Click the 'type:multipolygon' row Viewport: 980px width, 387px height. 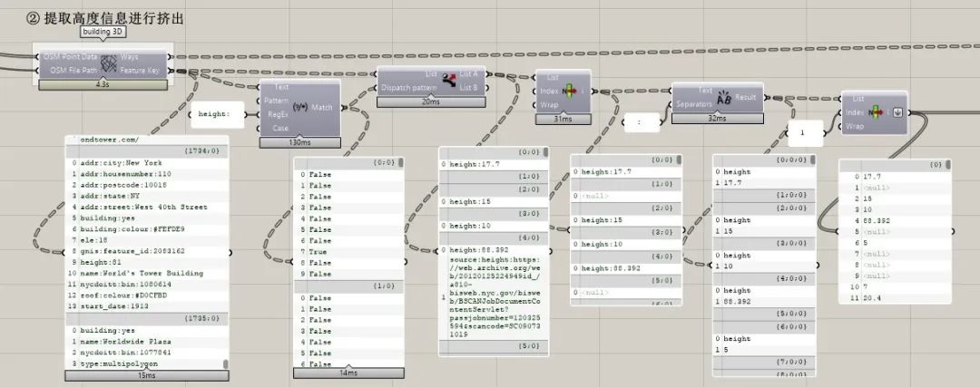(x=145, y=363)
